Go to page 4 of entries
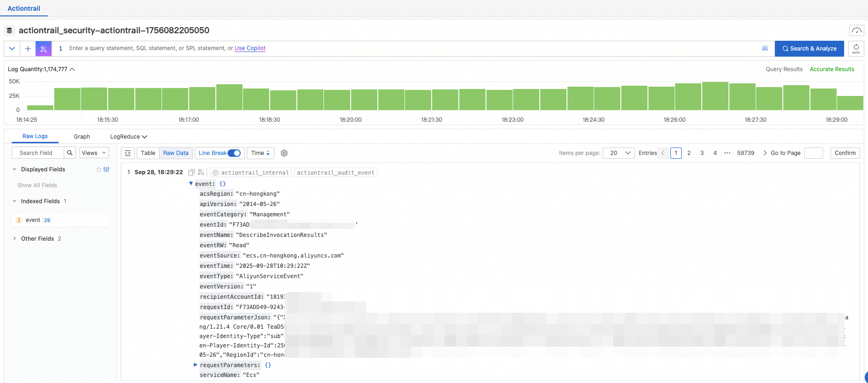The image size is (868, 383). pos(715,153)
